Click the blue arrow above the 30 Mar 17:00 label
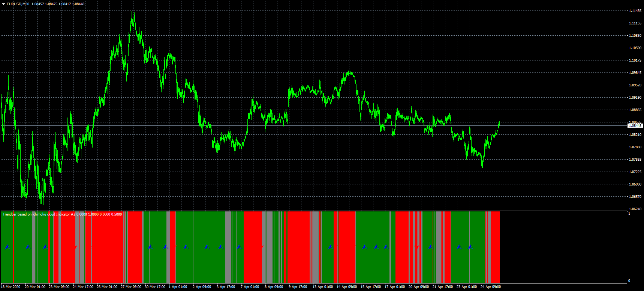This screenshot has height=291, width=644. (x=150, y=247)
